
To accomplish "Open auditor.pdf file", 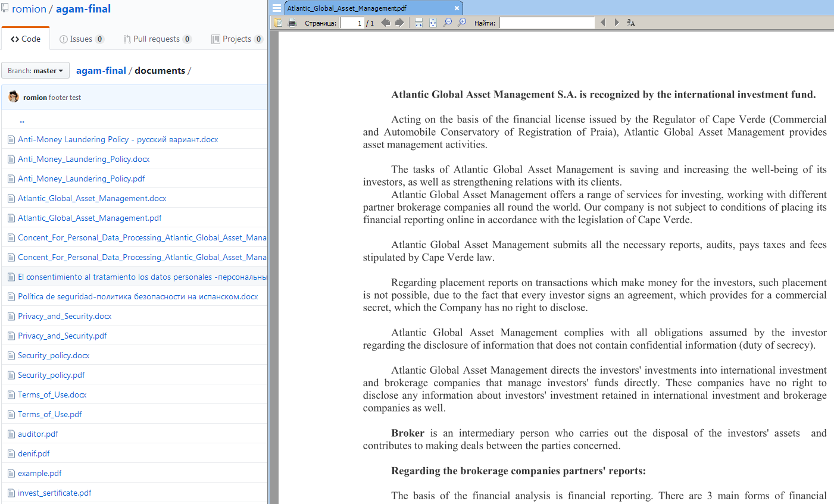I will coord(38,434).
